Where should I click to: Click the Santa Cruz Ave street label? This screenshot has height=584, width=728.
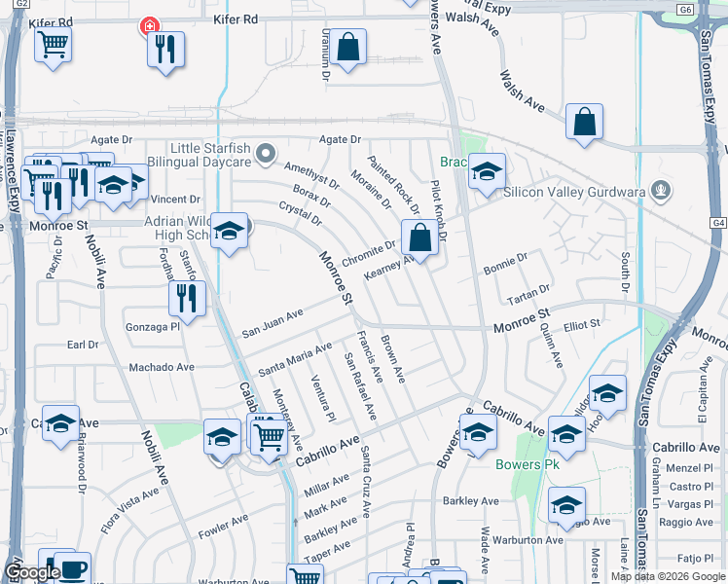tap(365, 482)
